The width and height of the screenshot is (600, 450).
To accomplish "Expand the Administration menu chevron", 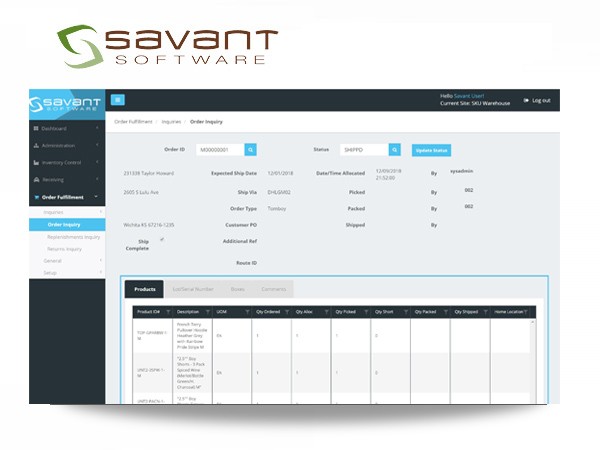I will click(x=97, y=145).
